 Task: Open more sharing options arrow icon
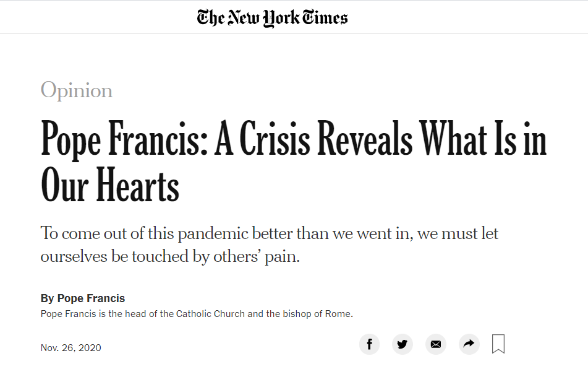point(469,344)
